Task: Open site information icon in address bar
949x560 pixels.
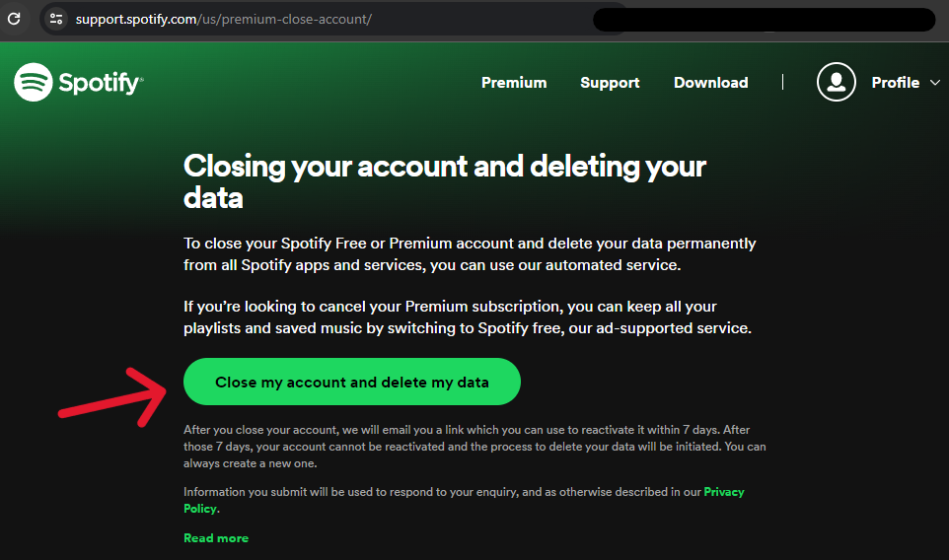Action: 56,19
